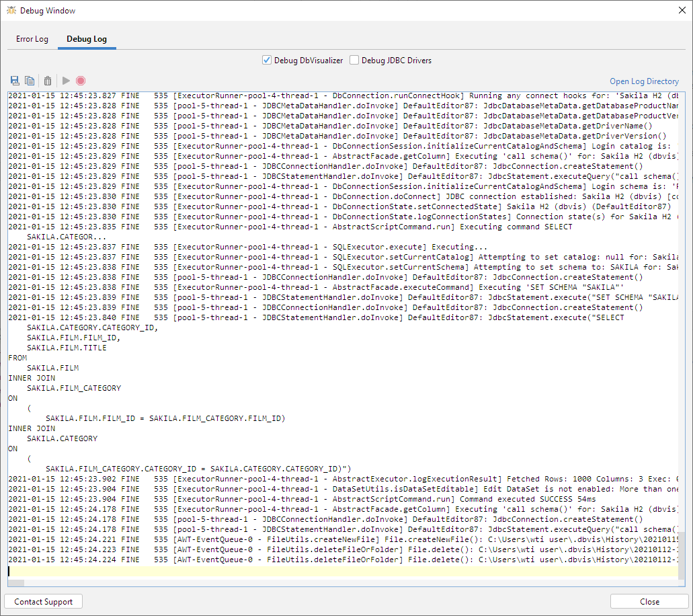Image resolution: width=693 pixels, height=616 pixels.
Task: Switch to the Error Log tab
Action: pyautogui.click(x=32, y=39)
